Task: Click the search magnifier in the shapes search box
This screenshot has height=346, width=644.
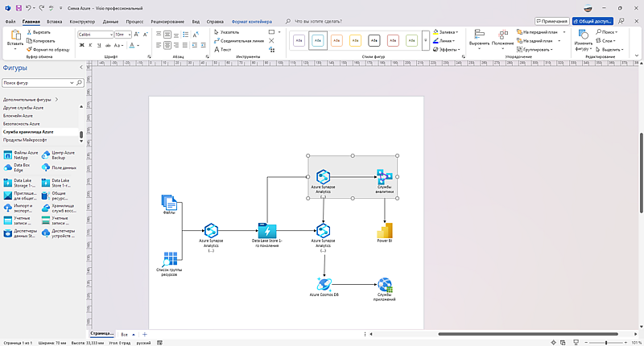Action: (x=79, y=83)
